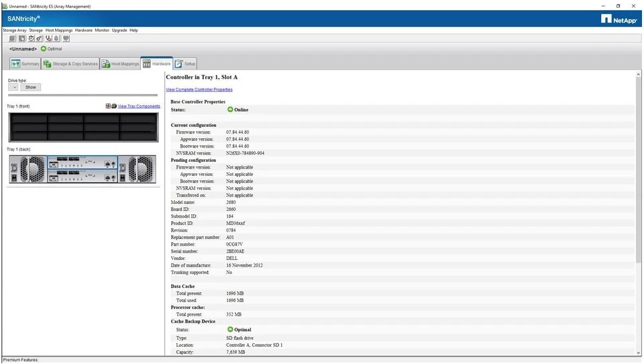
Task: Click the green Optimal icon under Cache Backup Device
Action: [x=230, y=330]
